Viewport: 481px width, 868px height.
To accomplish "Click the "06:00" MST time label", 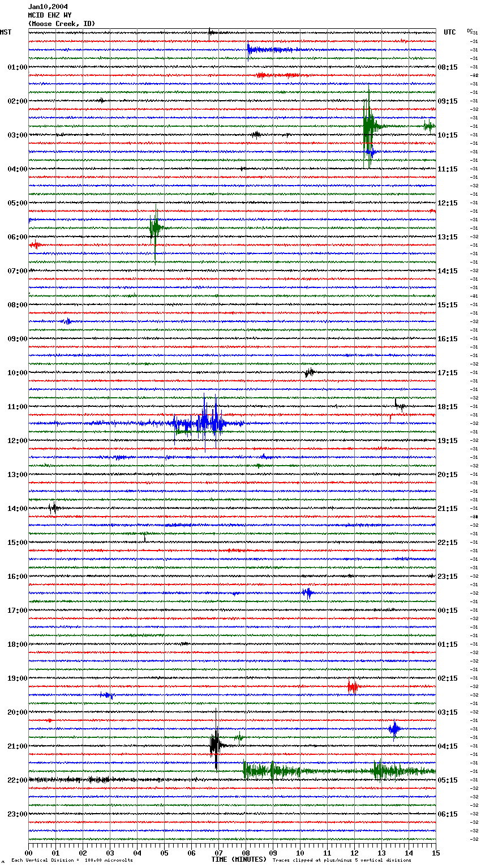I will pos(18,237).
